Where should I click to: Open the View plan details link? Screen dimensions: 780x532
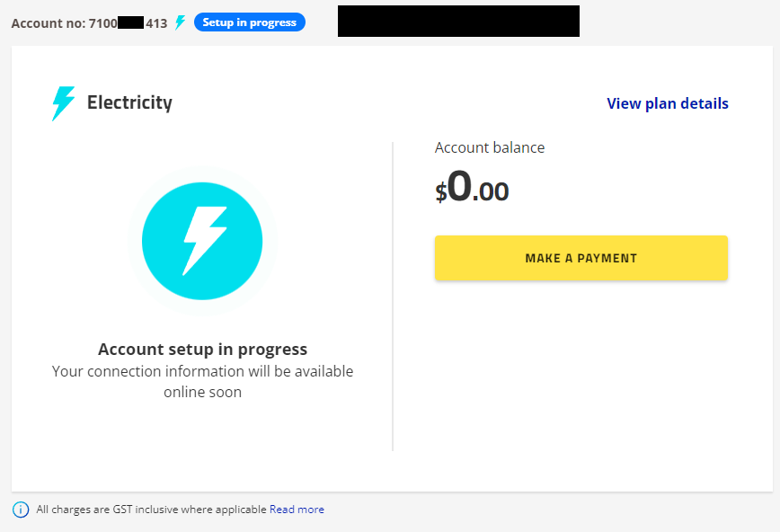[x=667, y=103]
